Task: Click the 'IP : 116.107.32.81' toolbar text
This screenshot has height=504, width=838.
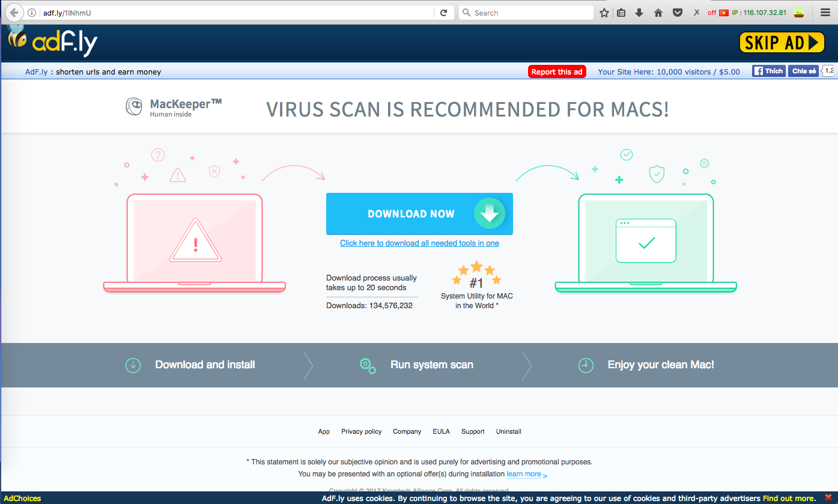Action: click(x=759, y=13)
